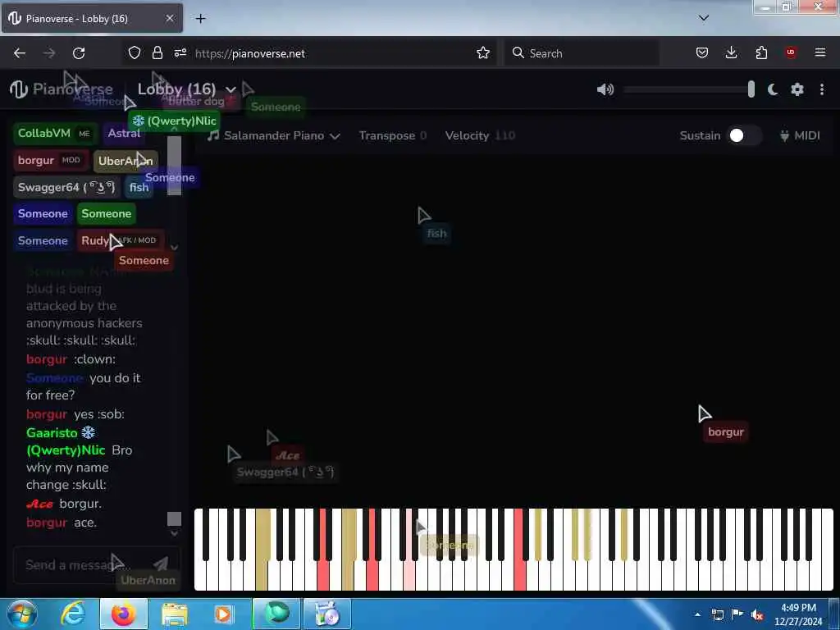Close the Pianoverse Lobby tab
840x630 pixels.
point(169,18)
